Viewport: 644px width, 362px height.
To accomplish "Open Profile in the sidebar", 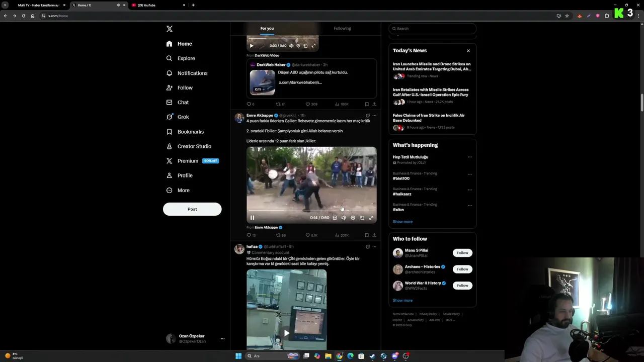I will [x=180, y=175].
